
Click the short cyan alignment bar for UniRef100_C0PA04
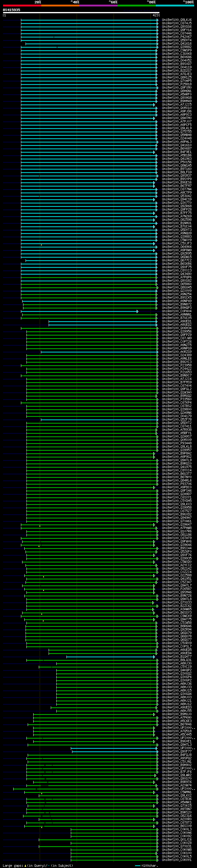pyautogui.click(x=79, y=311)
